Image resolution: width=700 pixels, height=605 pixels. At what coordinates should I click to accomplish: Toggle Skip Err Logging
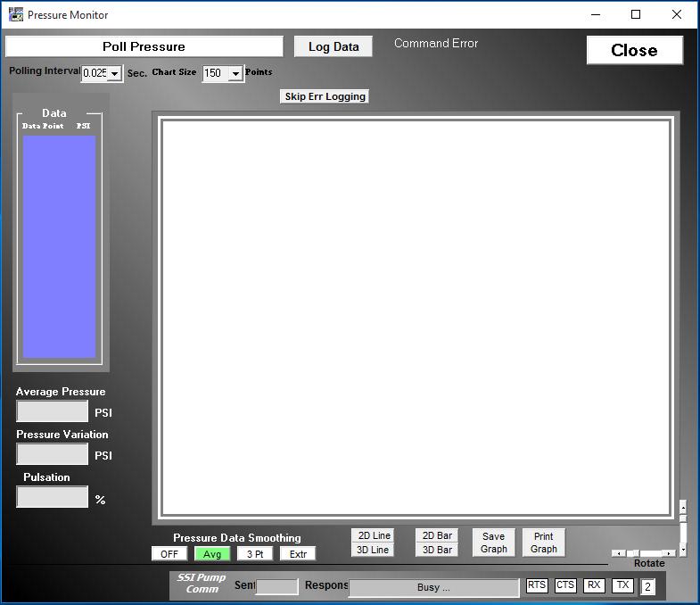coord(325,96)
